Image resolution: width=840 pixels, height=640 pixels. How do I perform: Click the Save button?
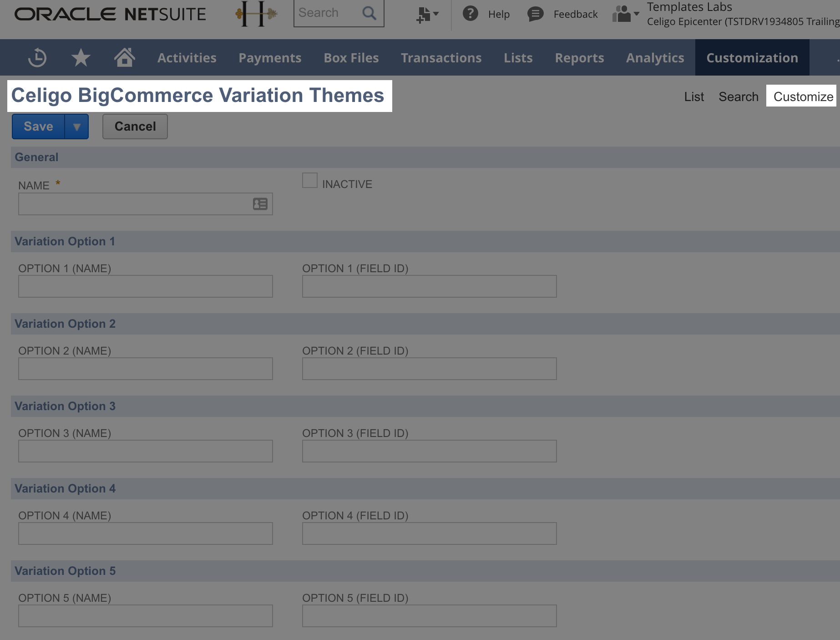(x=39, y=127)
